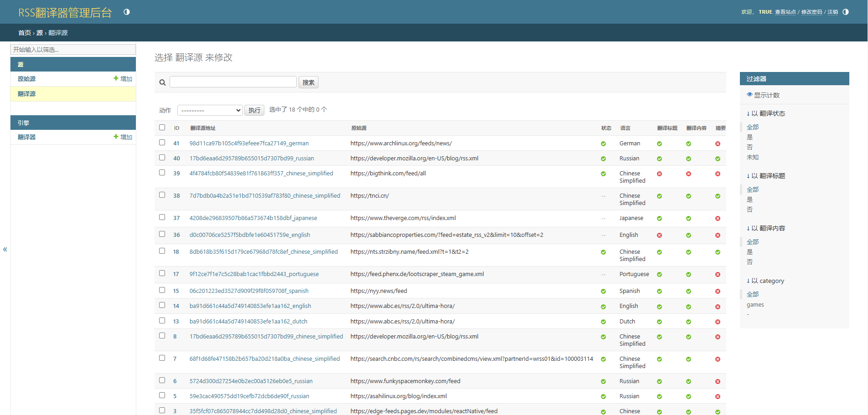Collapse the 以 翻译状态 filter section
Viewport: 868px width, 415px height.
pos(766,113)
